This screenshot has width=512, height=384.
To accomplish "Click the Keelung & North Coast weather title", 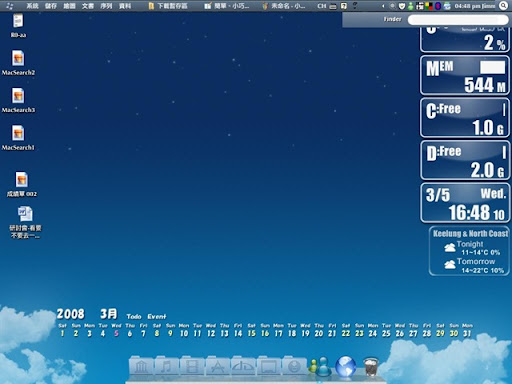I will (470, 233).
